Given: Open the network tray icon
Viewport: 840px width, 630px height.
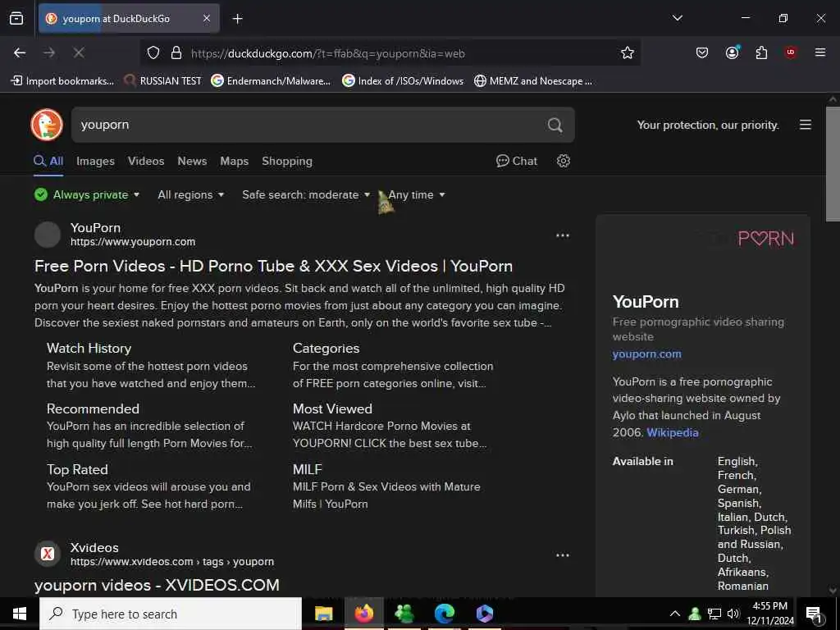Looking at the screenshot, I should coord(714,614).
